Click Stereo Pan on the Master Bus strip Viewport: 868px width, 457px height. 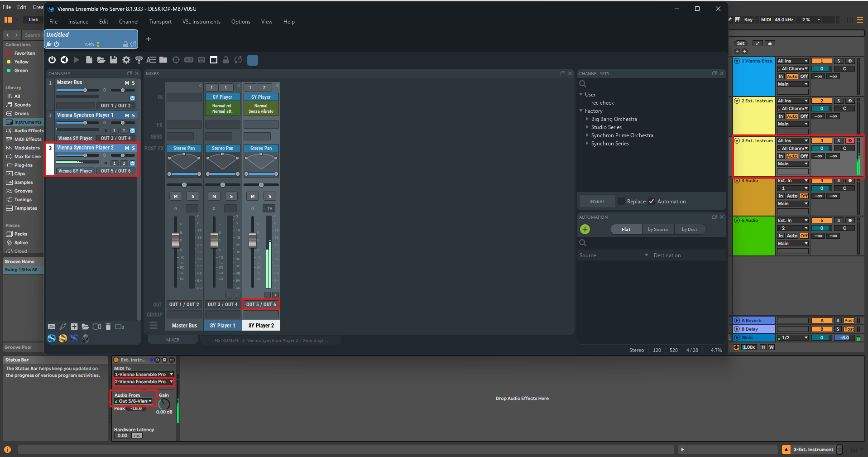[184, 148]
